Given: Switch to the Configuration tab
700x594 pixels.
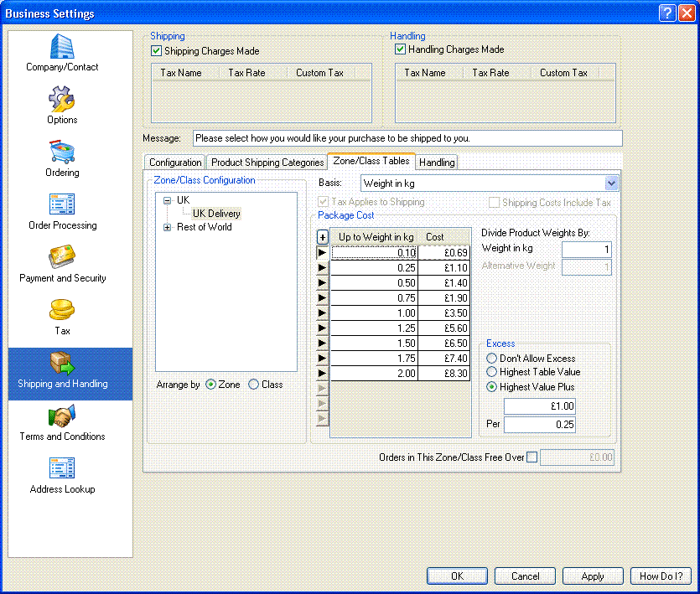Looking at the screenshot, I should (175, 163).
